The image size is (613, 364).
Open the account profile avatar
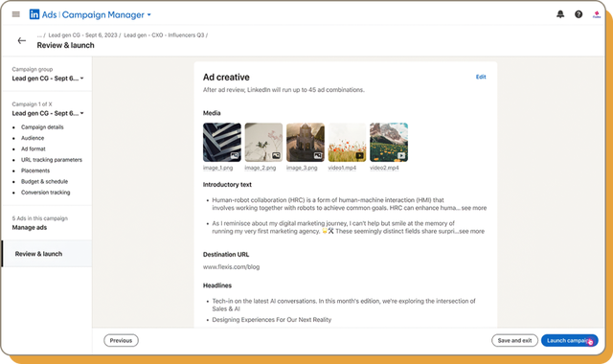[x=597, y=14]
